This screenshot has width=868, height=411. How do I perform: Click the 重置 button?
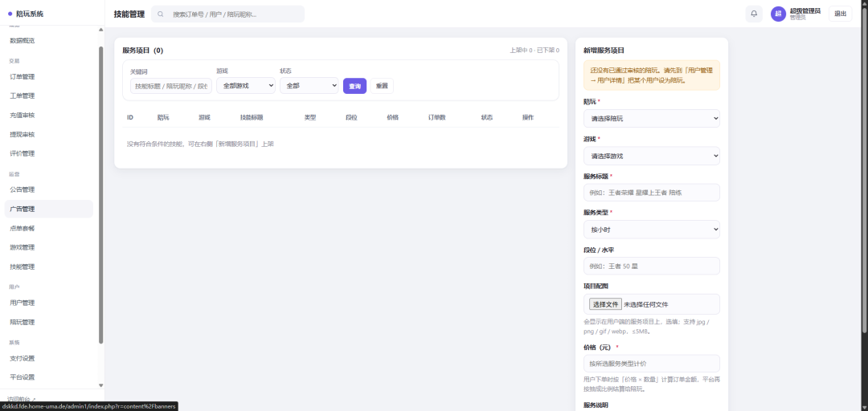(x=382, y=86)
